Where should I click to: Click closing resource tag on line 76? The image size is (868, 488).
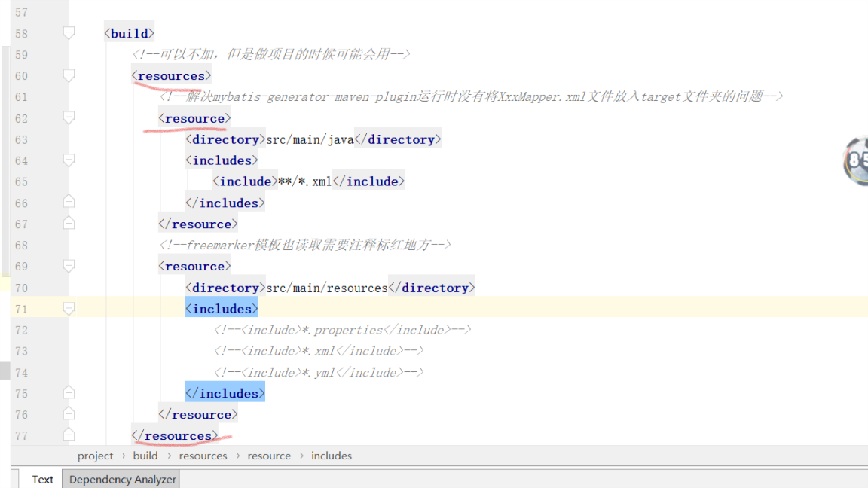click(x=197, y=414)
